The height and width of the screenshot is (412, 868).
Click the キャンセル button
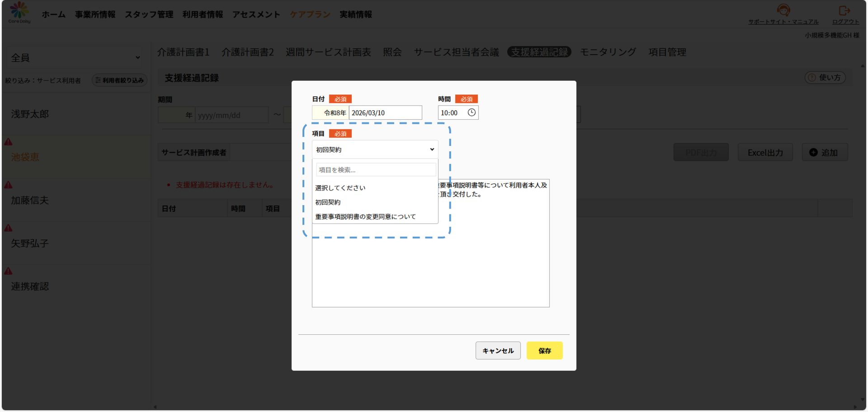click(498, 351)
